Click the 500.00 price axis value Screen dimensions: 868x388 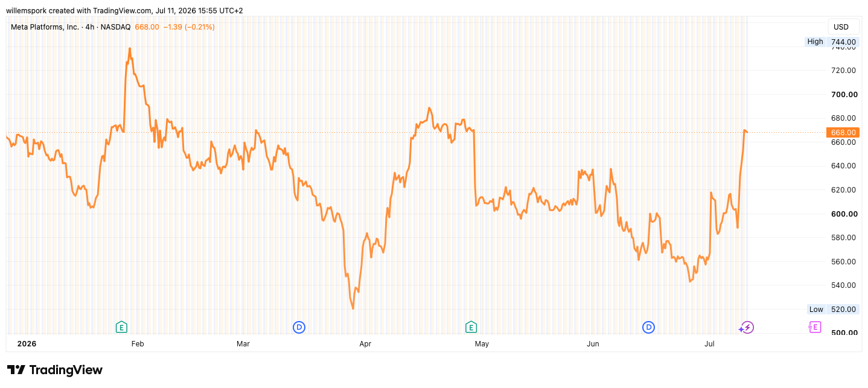[x=843, y=332]
